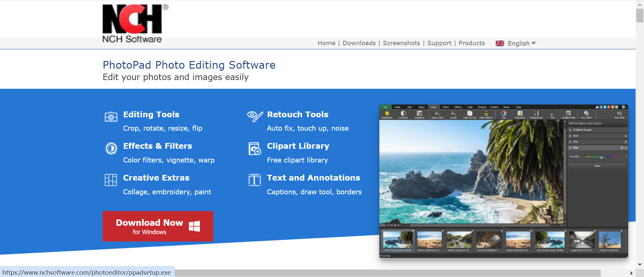Click the PhotoPad Photo Editing Software heading

point(189,65)
